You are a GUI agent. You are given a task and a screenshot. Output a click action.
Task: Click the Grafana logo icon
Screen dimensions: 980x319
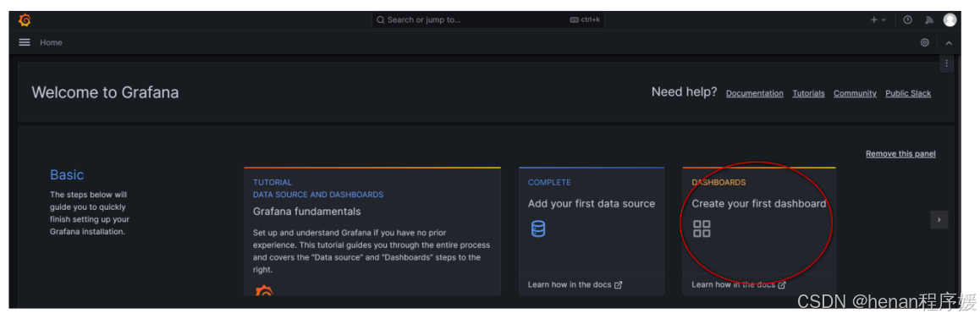point(25,20)
